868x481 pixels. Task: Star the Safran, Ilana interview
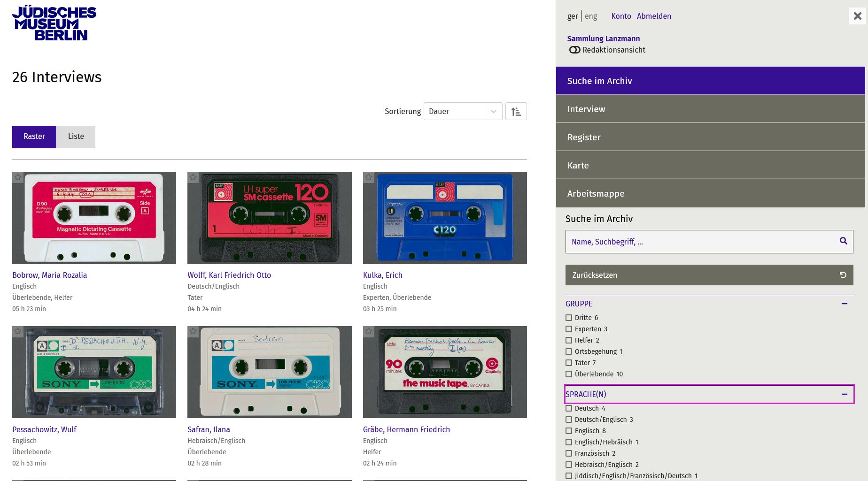[x=193, y=332]
